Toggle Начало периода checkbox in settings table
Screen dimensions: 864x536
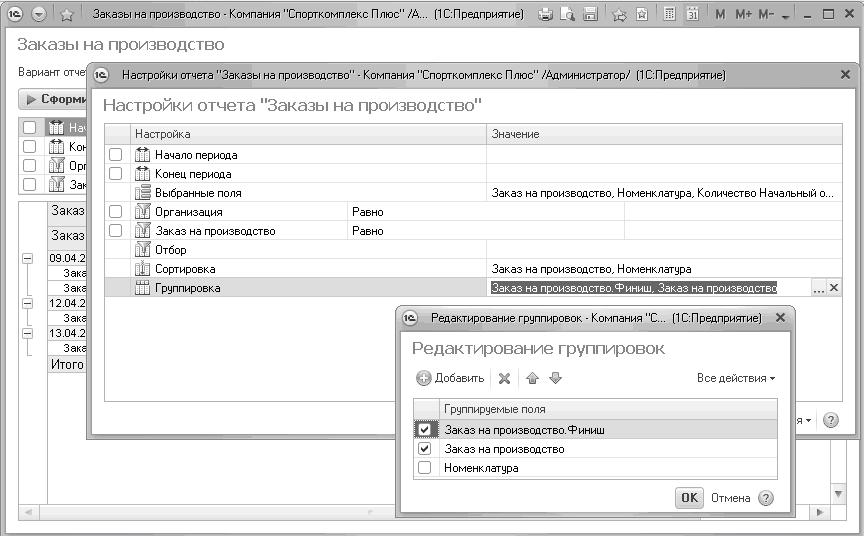click(x=115, y=154)
